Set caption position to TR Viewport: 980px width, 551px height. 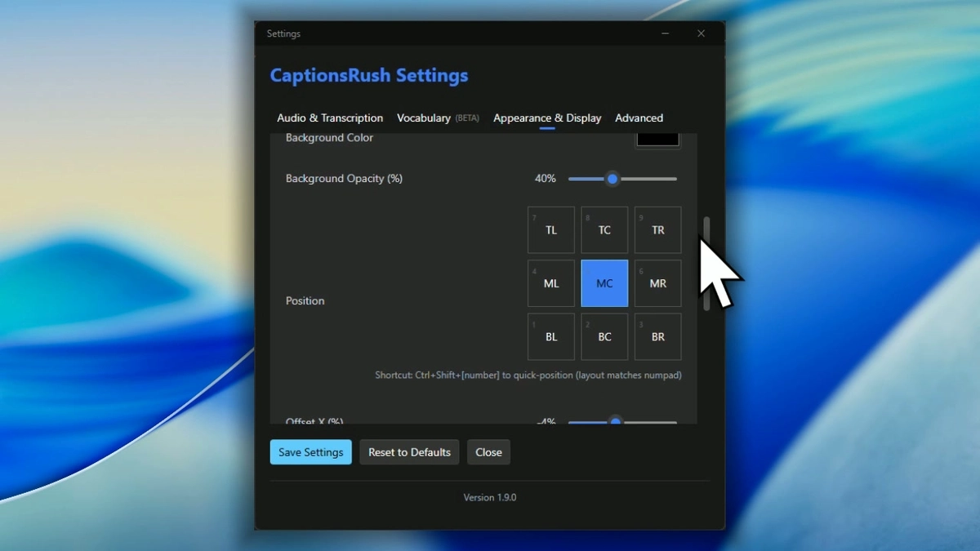658,230
